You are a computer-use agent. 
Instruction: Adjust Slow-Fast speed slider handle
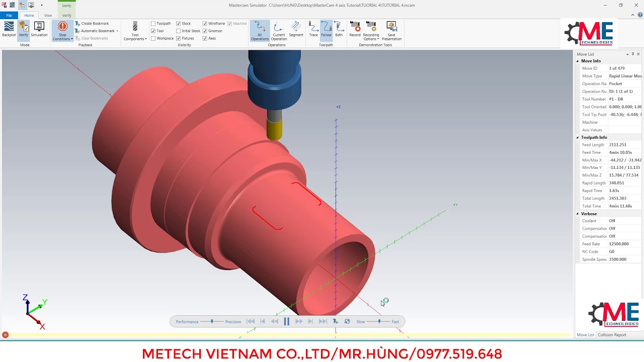point(379,322)
